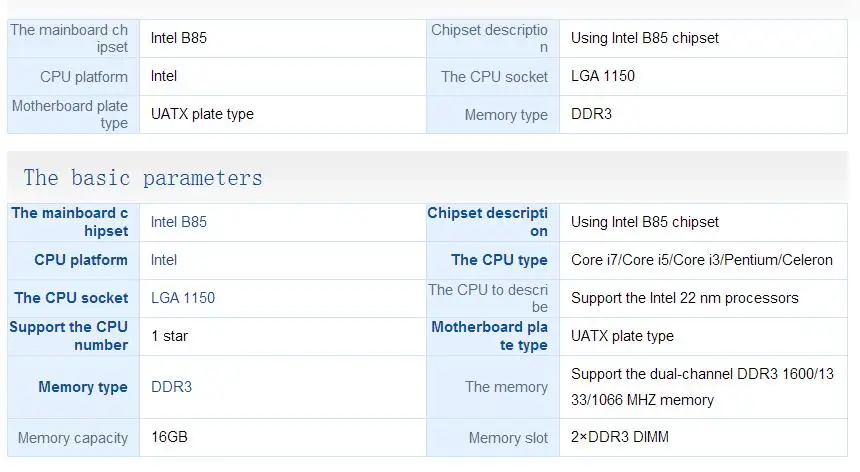
Task: Open the "1 star" value link
Action: [169, 336]
